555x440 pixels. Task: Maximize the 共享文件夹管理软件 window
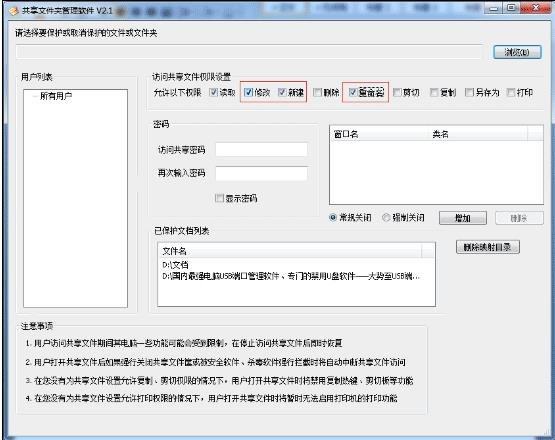pyautogui.click(x=511, y=8)
